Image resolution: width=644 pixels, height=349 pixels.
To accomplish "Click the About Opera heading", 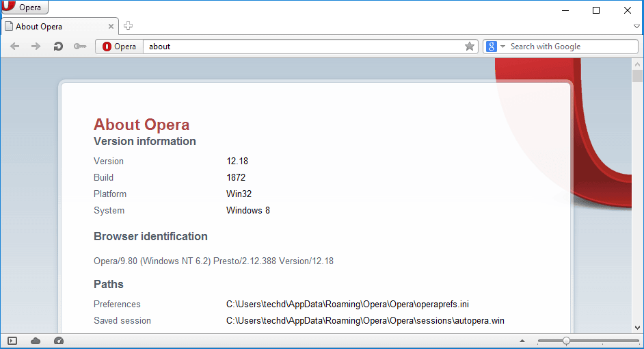I will (142, 125).
